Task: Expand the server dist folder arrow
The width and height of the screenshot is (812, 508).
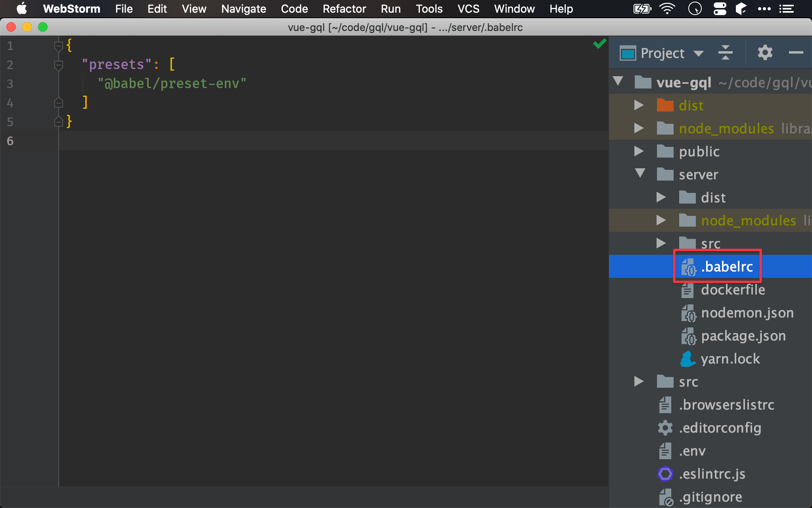Action: [661, 197]
